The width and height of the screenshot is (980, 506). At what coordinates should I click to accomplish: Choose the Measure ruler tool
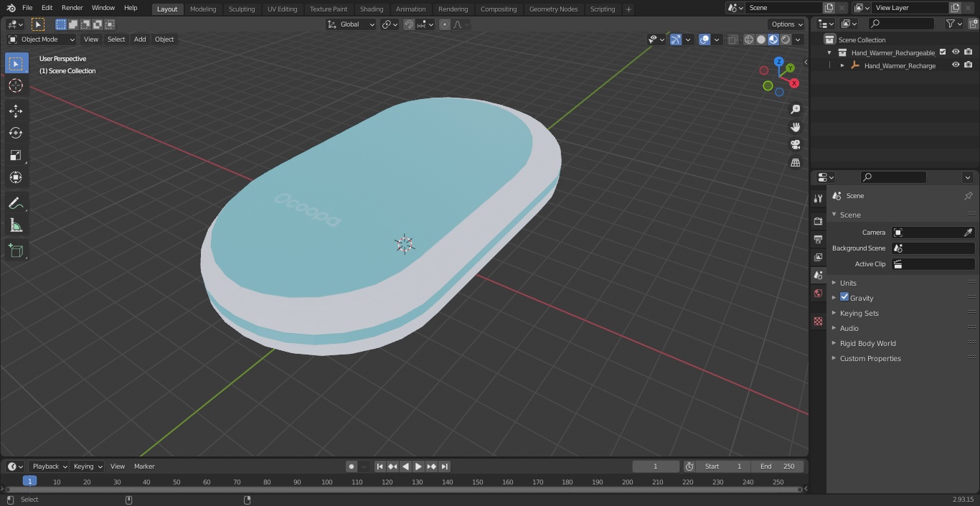16,226
